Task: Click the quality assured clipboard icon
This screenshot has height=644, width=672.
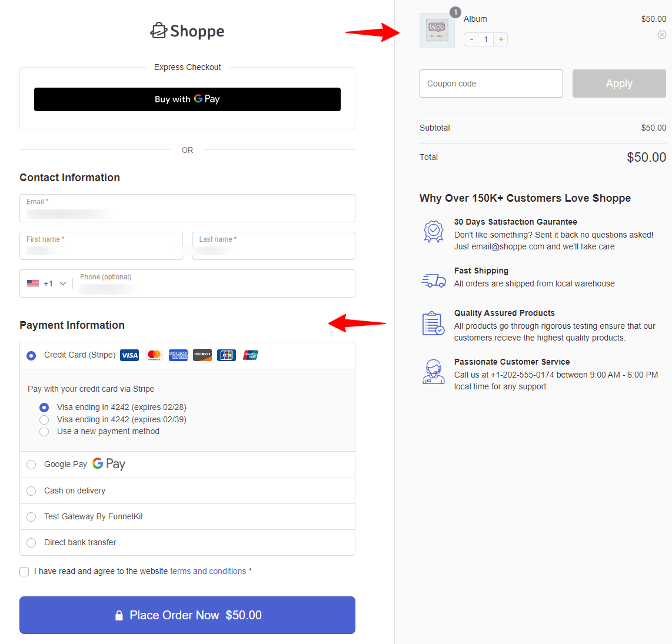Action: [434, 323]
